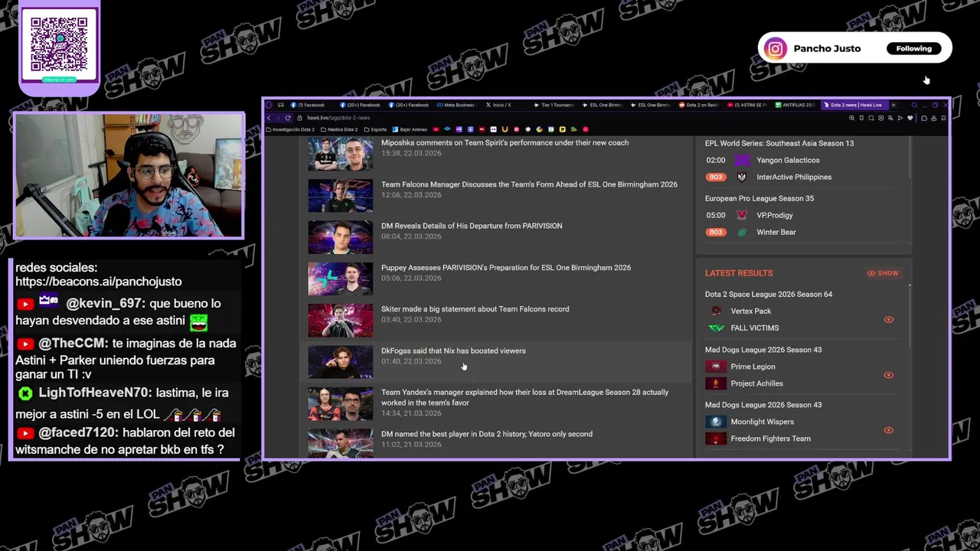The width and height of the screenshot is (980, 551).
Task: Click the hawk.live address bar URL
Action: [x=338, y=118]
